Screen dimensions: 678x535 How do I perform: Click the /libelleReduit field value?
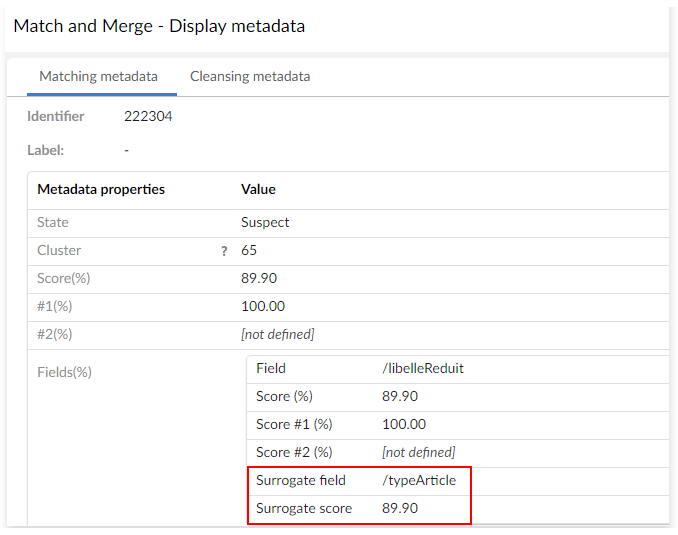(x=423, y=368)
